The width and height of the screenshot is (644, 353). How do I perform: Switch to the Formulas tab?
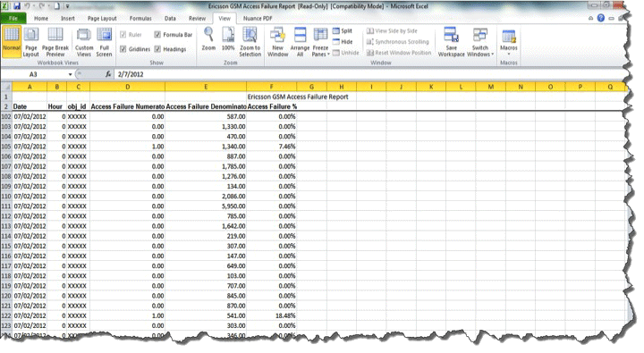[140, 18]
